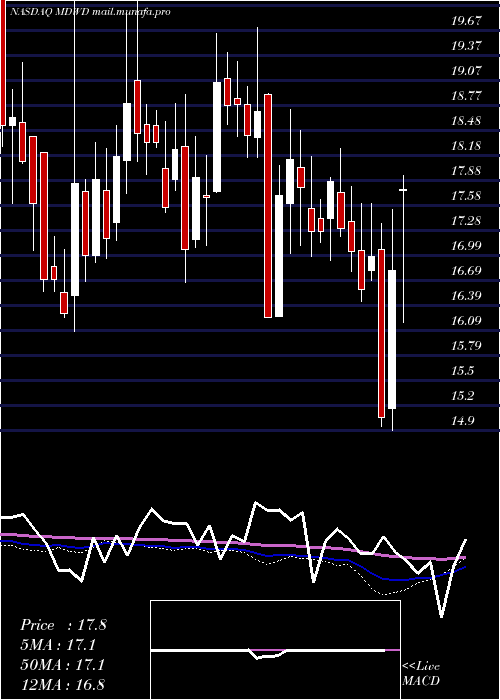The height and width of the screenshot is (700, 500).
Task: Select the 19.67 price axis label
Action: [466, 21]
